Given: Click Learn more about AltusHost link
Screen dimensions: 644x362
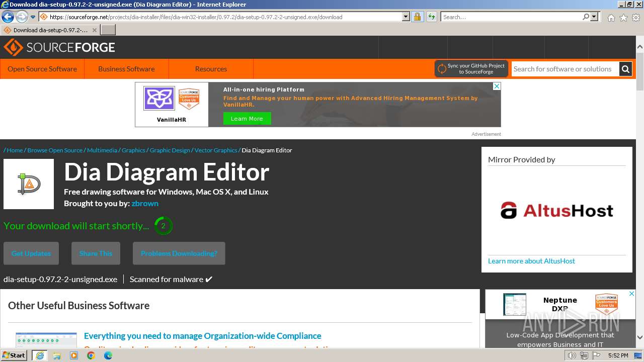Looking at the screenshot, I should pos(531,261).
